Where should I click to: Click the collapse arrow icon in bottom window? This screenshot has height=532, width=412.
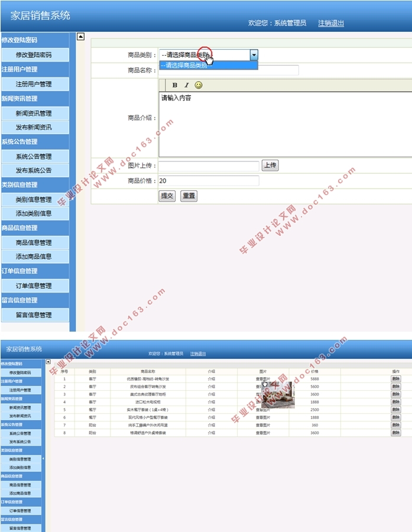48,362
